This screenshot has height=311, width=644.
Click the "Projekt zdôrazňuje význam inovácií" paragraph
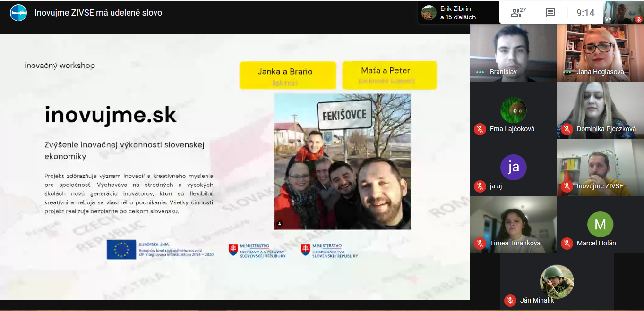[x=129, y=193]
